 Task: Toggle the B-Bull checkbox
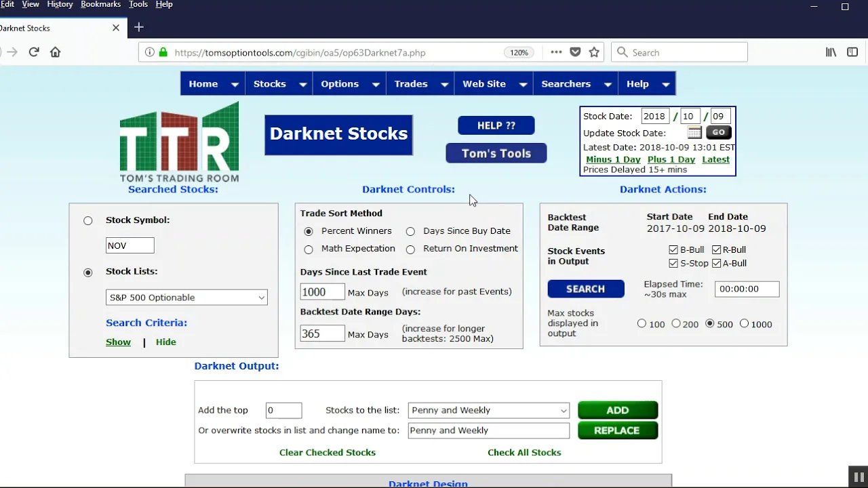pyautogui.click(x=673, y=250)
